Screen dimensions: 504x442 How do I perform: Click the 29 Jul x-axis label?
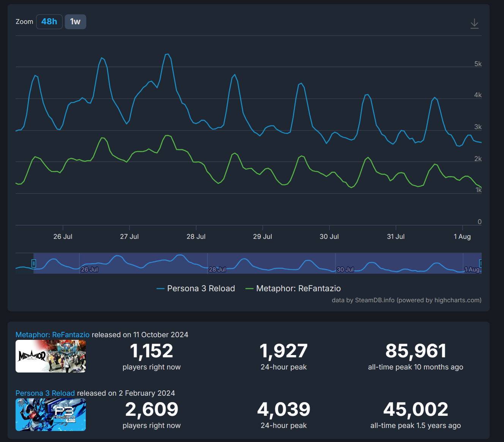coord(263,237)
